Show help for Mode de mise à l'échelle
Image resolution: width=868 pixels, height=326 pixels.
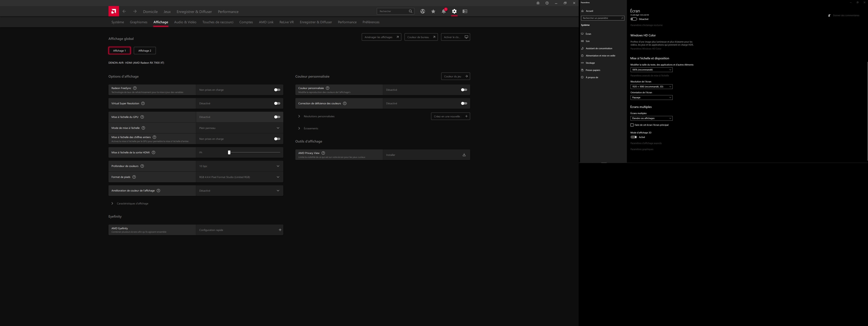[x=143, y=128]
